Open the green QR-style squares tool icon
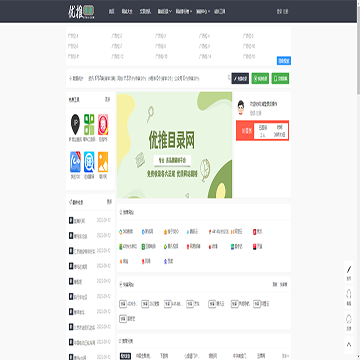This screenshot has width=360, height=360. (x=89, y=124)
